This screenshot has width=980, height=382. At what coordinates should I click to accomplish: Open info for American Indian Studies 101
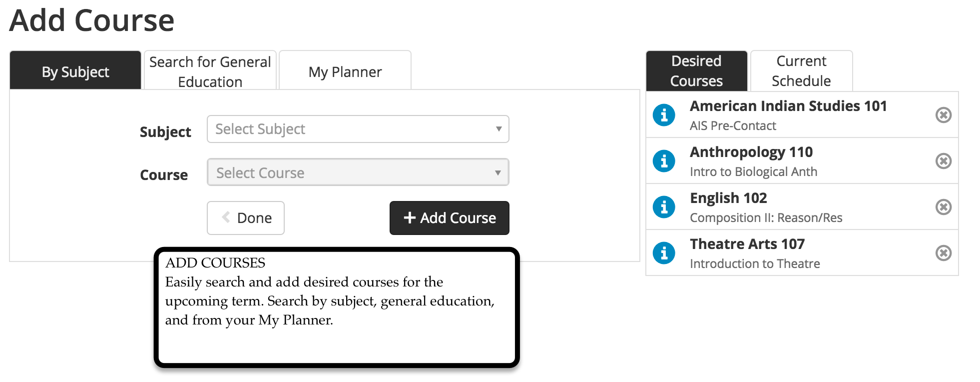664,115
